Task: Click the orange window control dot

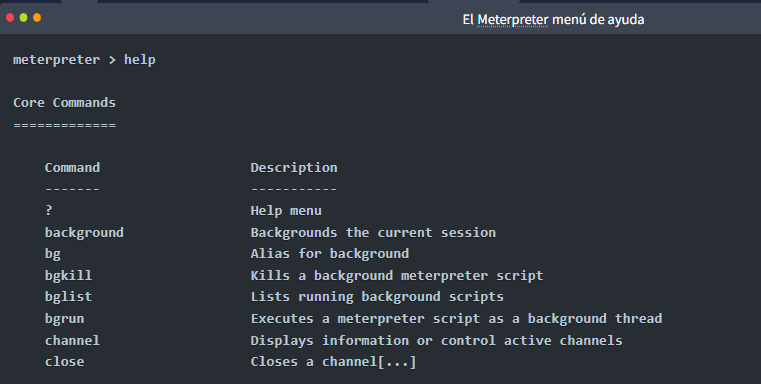Action: tap(37, 18)
